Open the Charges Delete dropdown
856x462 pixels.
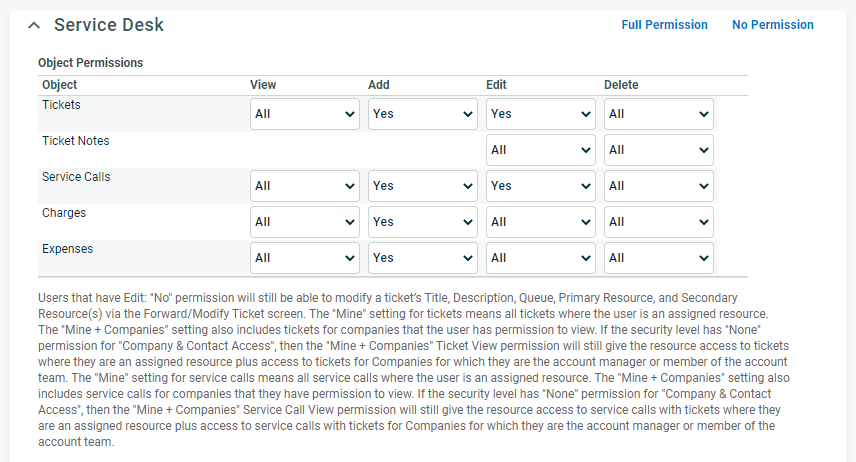click(658, 222)
